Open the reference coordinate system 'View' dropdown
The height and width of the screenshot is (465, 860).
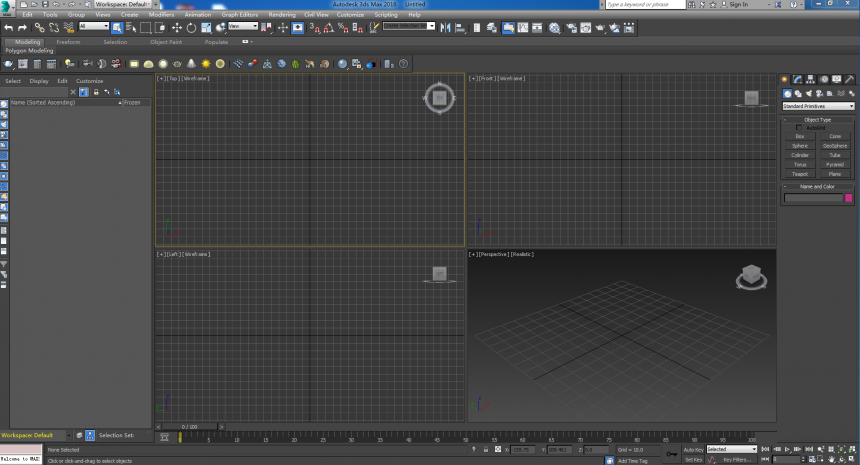click(243, 26)
